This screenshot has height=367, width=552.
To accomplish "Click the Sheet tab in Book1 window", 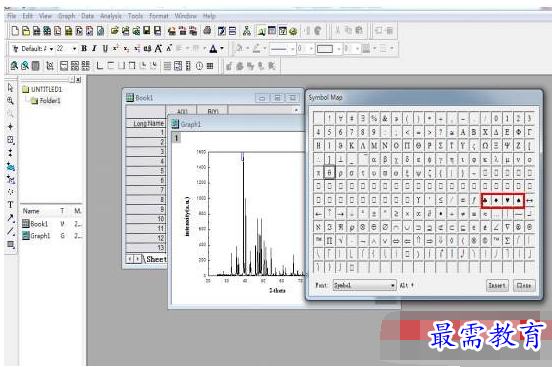I will tap(156, 259).
